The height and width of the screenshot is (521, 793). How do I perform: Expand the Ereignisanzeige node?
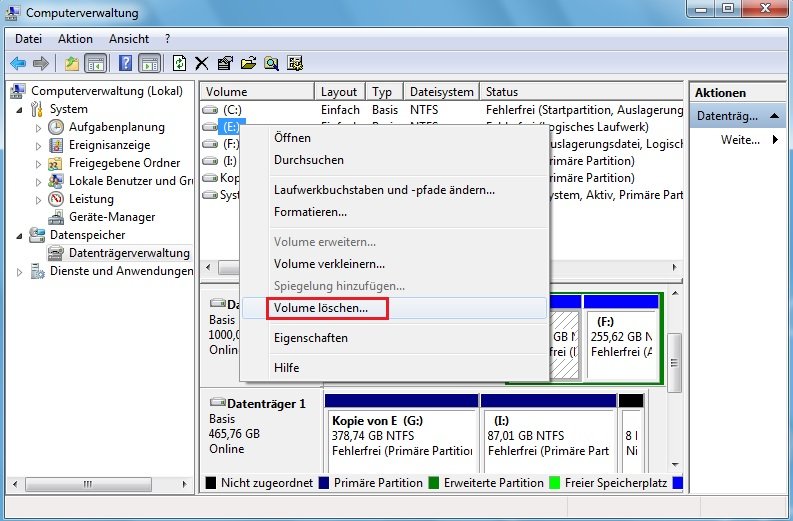(x=38, y=146)
